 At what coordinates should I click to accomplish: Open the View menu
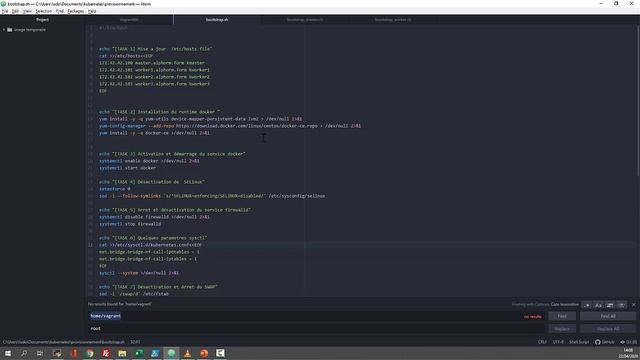(x=27, y=11)
